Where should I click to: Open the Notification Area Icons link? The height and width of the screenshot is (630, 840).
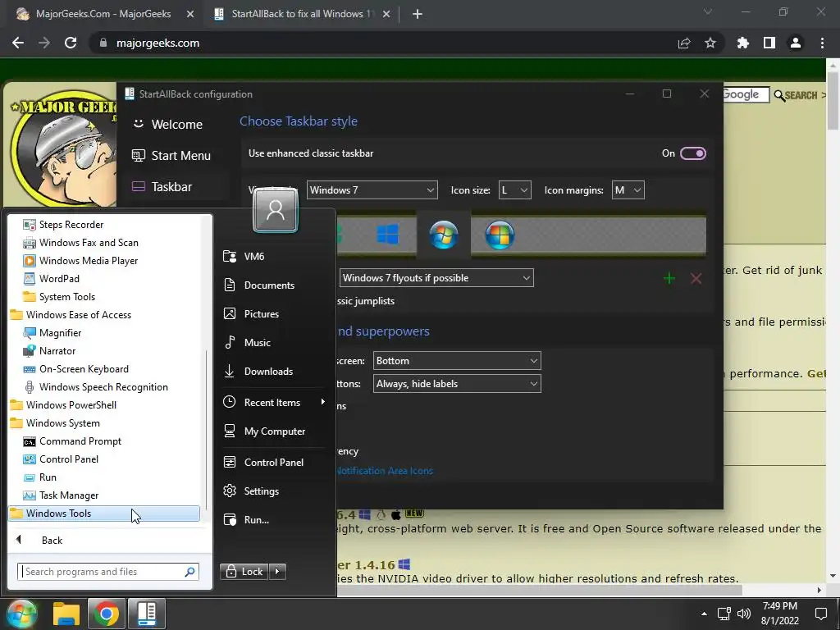pyautogui.click(x=385, y=471)
